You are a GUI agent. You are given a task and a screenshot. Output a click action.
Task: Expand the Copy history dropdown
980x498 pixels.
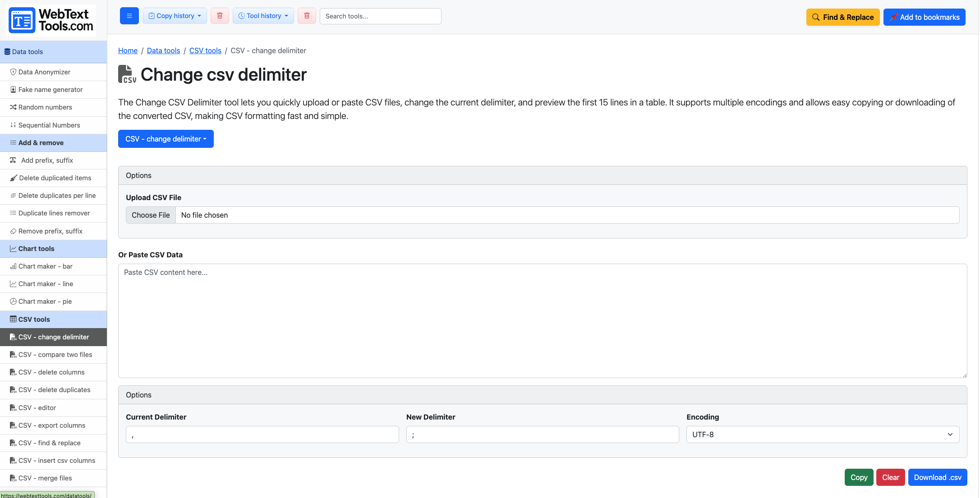coord(175,16)
